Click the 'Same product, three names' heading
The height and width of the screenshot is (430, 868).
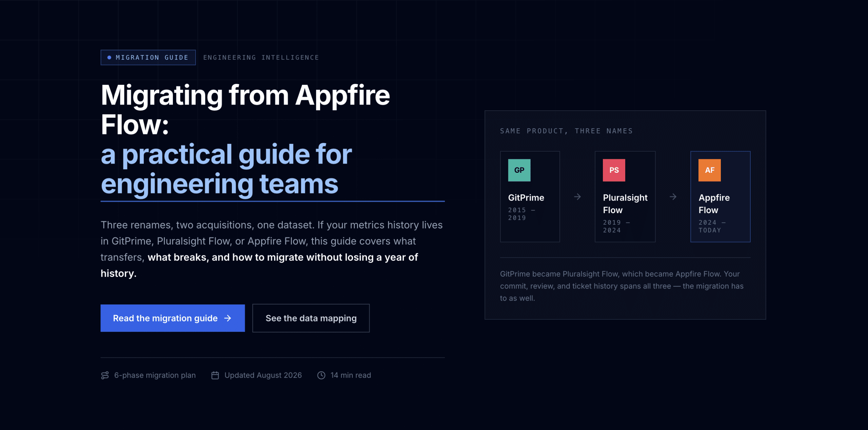[x=566, y=131]
